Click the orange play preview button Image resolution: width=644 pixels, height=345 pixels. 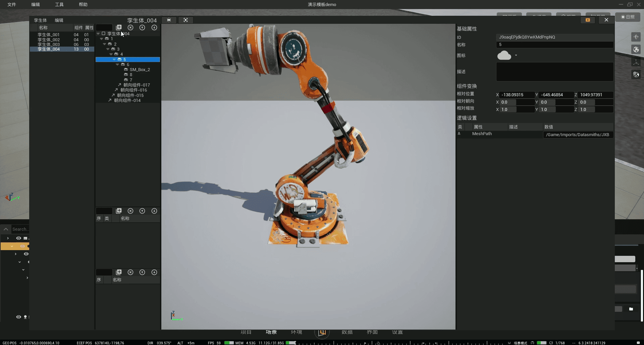588,20
